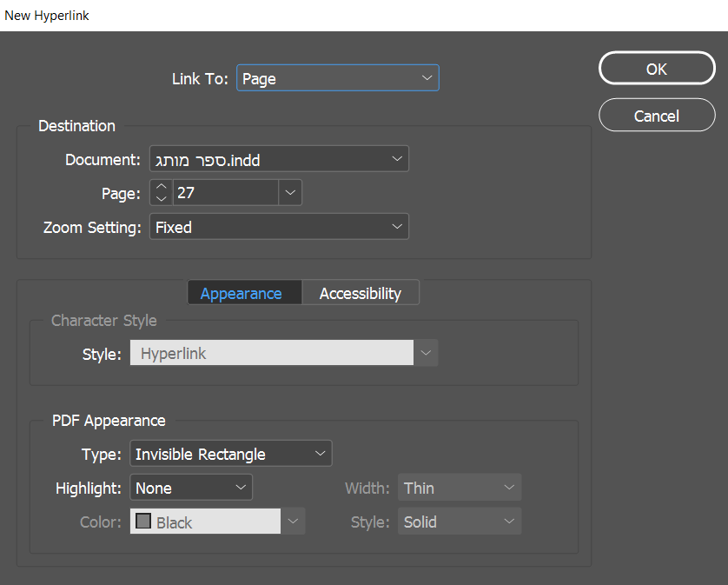Open the Width Thin dropdown

click(460, 488)
